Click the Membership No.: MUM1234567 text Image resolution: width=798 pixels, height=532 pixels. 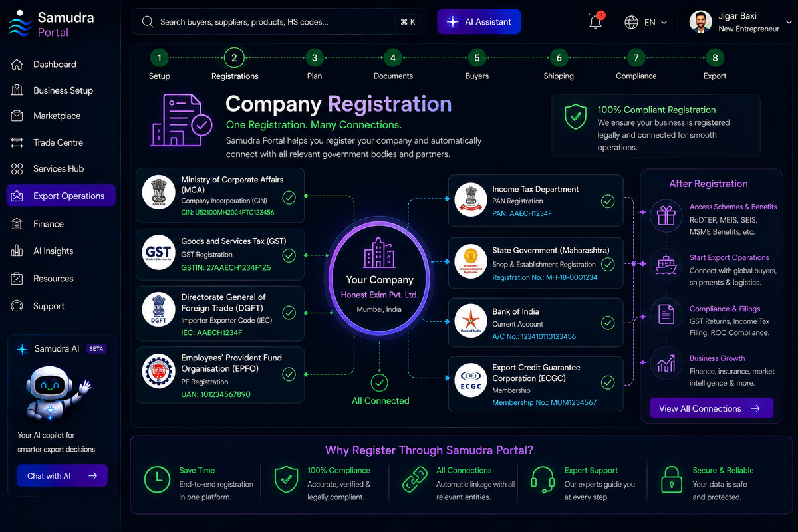[544, 402]
